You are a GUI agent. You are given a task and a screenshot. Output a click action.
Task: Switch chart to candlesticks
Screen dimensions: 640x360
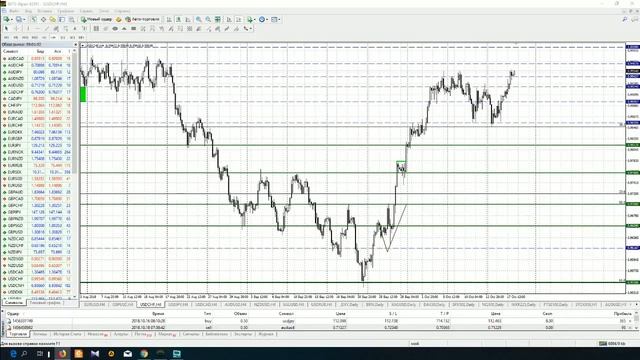click(178, 19)
